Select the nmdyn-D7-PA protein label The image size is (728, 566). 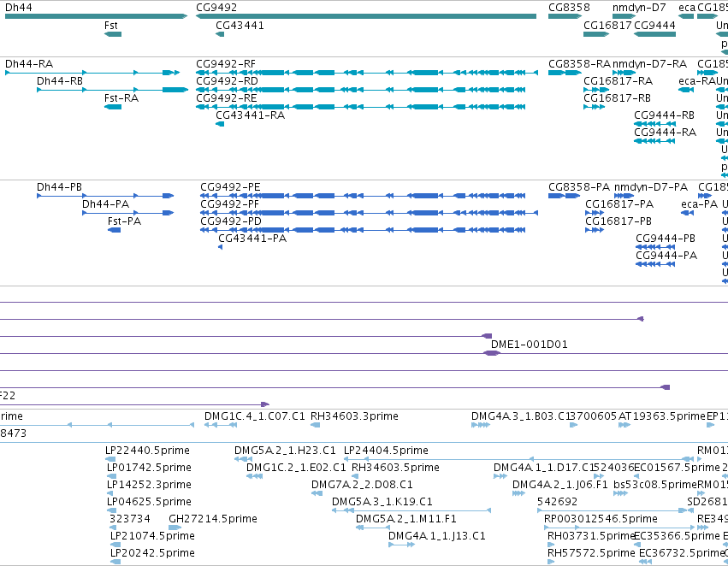click(x=651, y=187)
